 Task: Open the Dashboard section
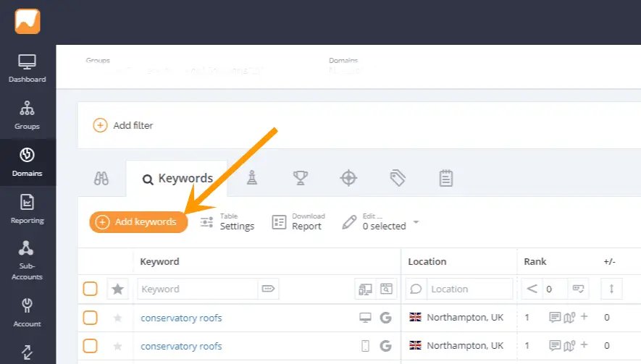pos(27,68)
